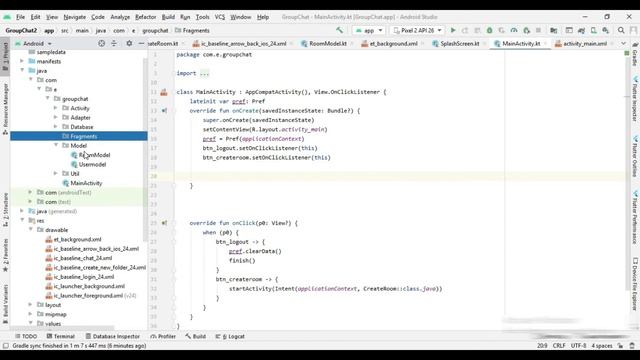640x360 pixels.
Task: Switch to the RoomModel.kt tab
Action: point(324,43)
